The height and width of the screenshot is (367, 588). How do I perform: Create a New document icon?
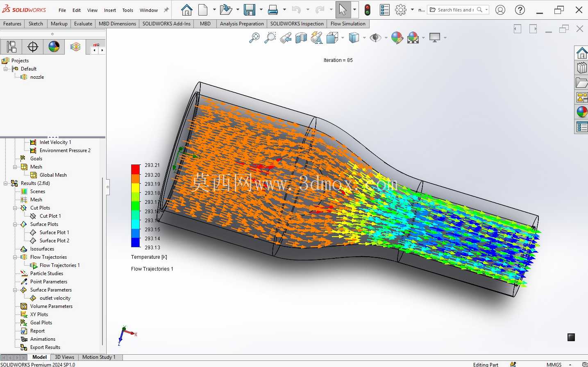203,10
